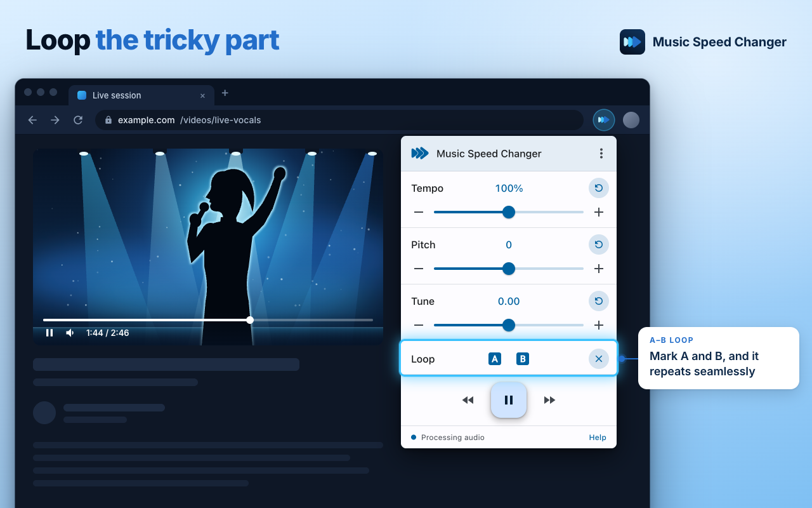812x508 pixels.
Task: Go back in the browser
Action: [x=32, y=120]
